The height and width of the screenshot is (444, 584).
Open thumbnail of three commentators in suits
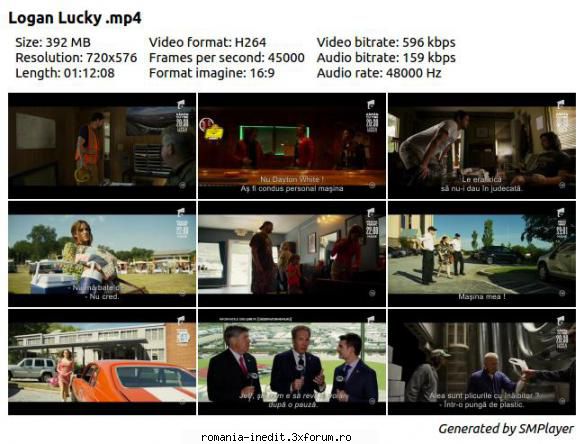click(x=292, y=362)
